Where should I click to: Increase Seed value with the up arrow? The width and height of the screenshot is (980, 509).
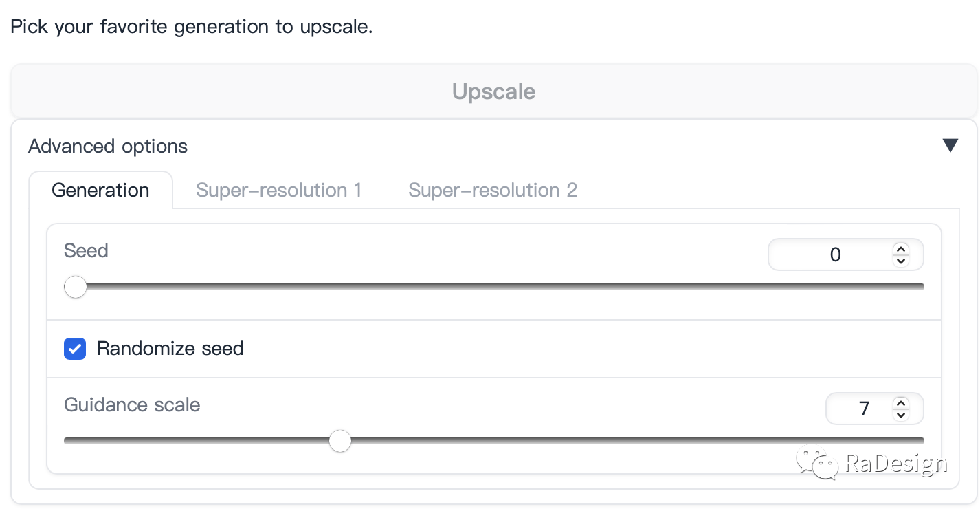point(900,249)
